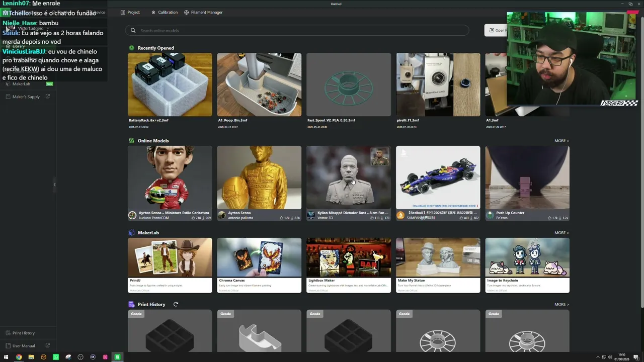Viewport: 644px width, 362px height.
Task: Open the Make My Statue tool
Action: pyautogui.click(x=438, y=265)
